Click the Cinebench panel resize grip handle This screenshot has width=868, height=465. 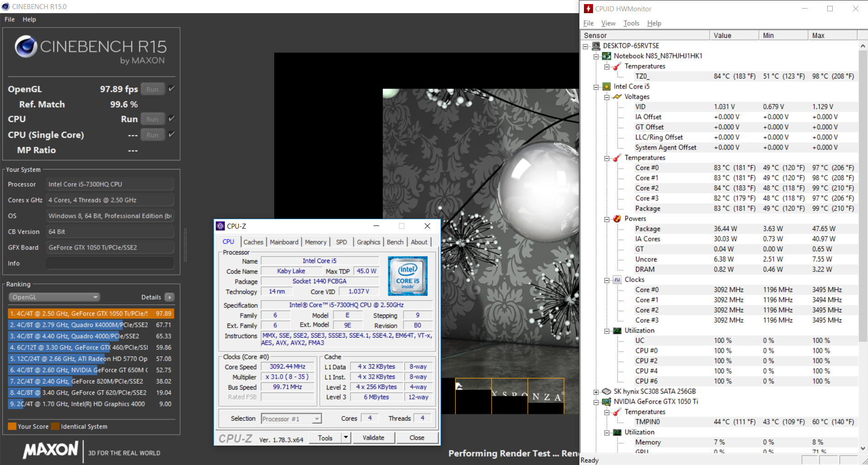[x=185, y=244]
